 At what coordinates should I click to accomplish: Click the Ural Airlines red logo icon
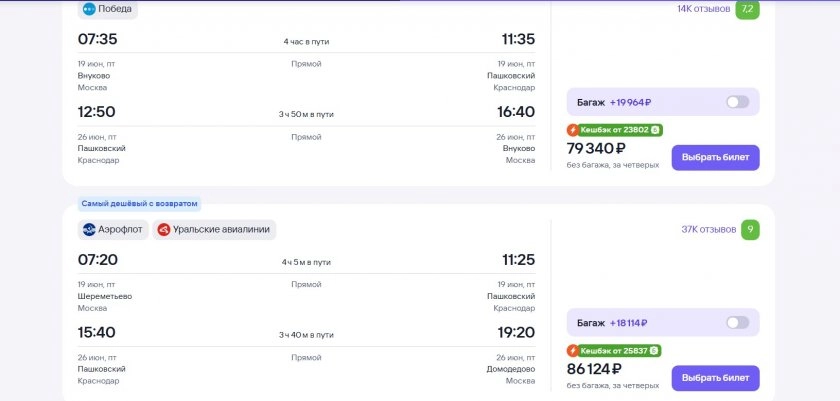164,230
